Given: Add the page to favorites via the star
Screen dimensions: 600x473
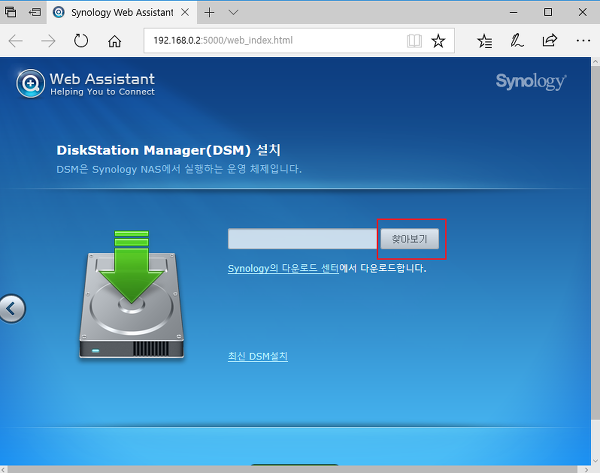Looking at the screenshot, I should pyautogui.click(x=438, y=41).
